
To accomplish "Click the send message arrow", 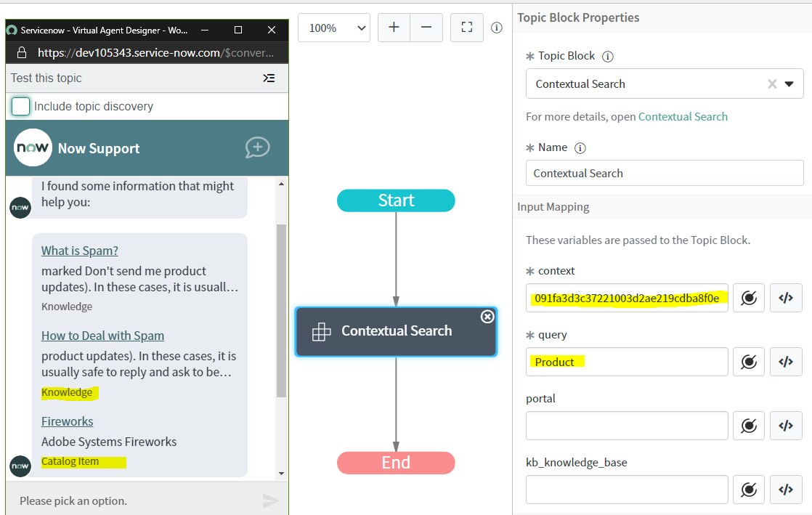I will (271, 500).
